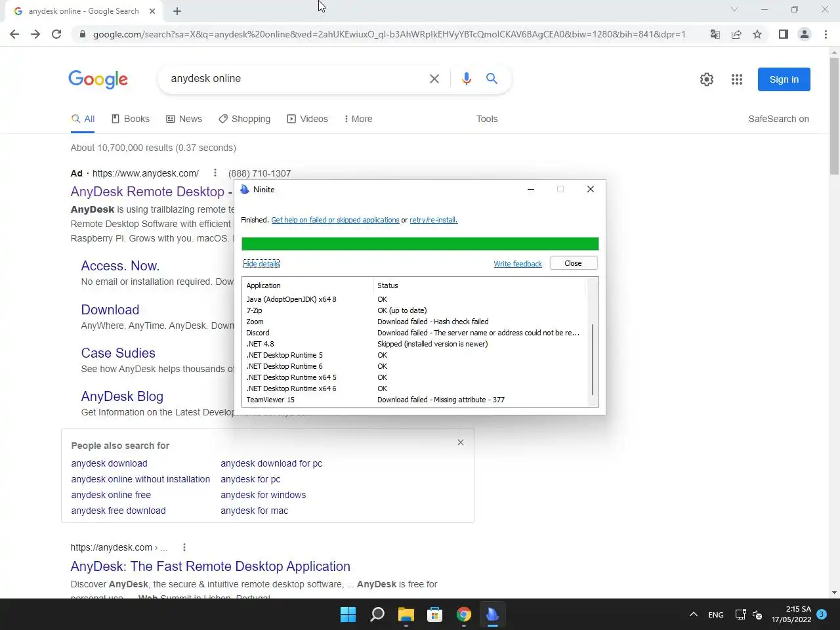Open the anydesk.com result options three-dot icon
The height and width of the screenshot is (630, 840).
pos(184,547)
